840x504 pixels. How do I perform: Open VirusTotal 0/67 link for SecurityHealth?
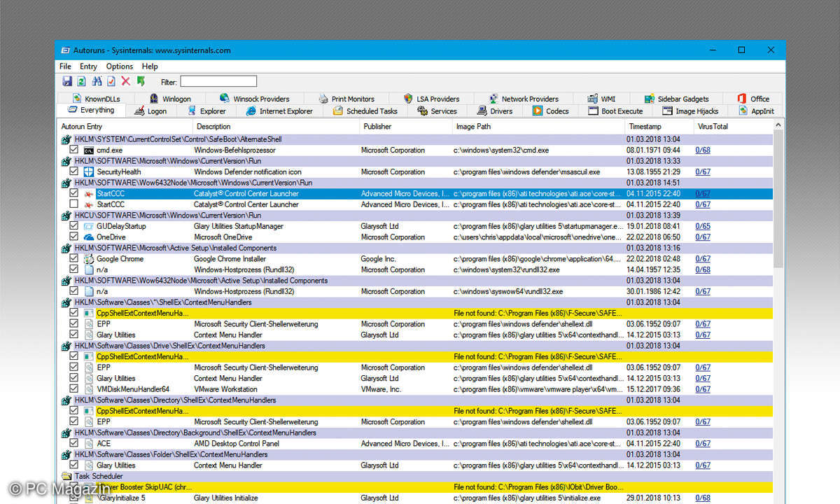(x=703, y=172)
